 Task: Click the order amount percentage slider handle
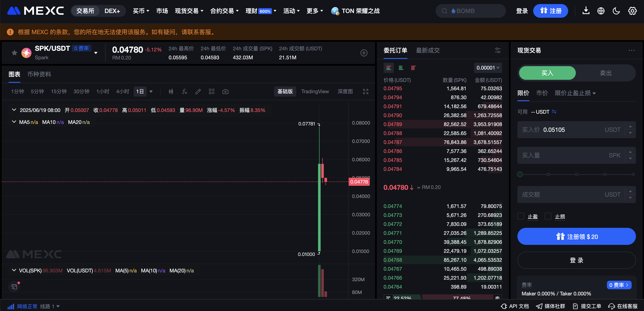point(520,174)
